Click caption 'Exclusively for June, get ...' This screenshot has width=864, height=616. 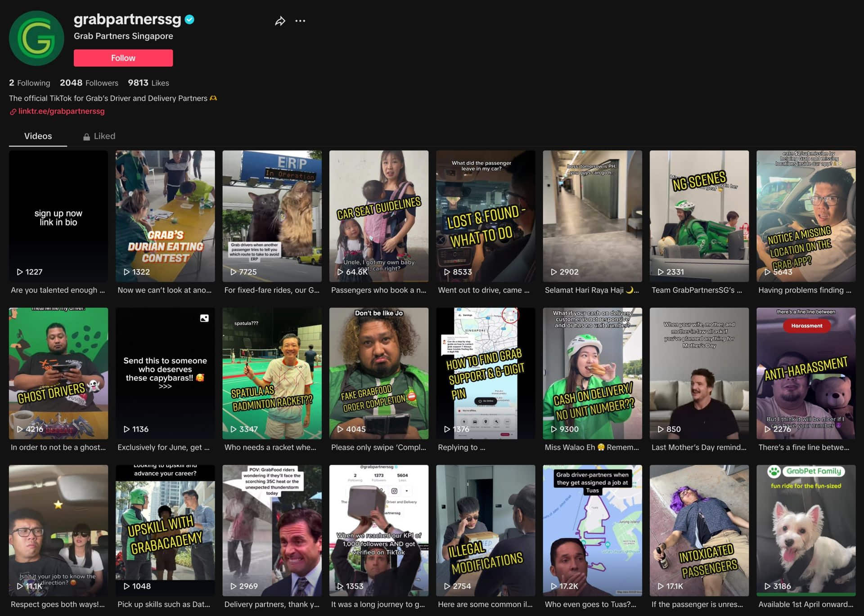coord(163,447)
